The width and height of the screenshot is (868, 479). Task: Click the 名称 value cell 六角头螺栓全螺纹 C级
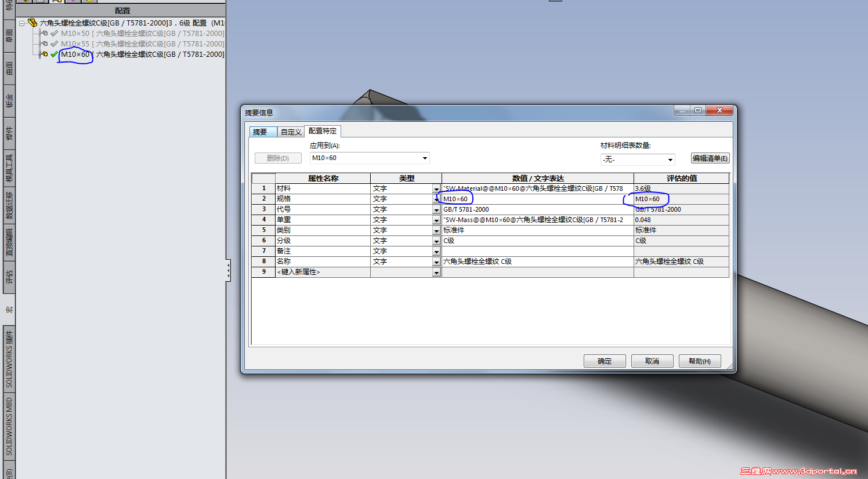(538, 262)
